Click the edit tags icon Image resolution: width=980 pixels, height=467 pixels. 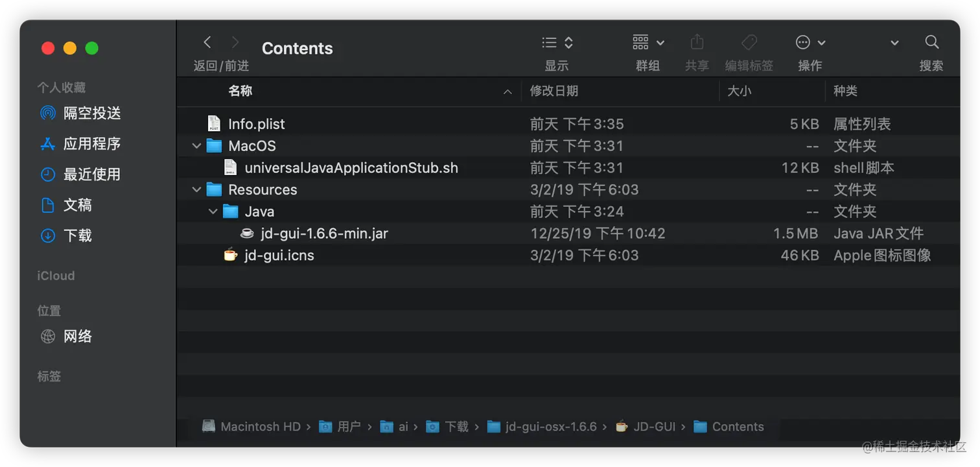(749, 43)
